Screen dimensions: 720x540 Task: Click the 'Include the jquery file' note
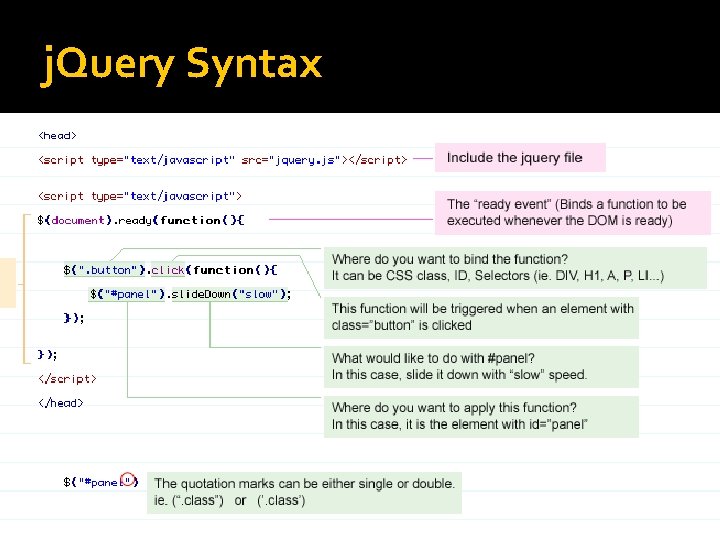point(520,158)
